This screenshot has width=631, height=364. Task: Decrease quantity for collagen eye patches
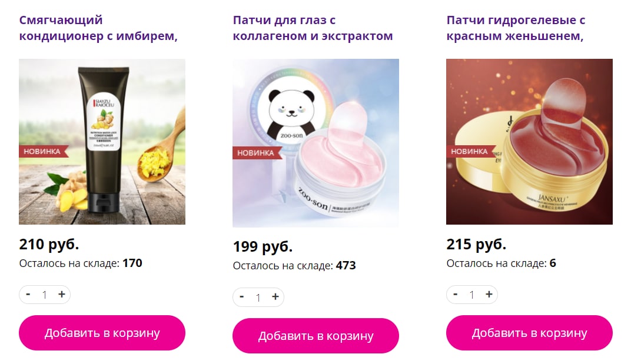241,297
